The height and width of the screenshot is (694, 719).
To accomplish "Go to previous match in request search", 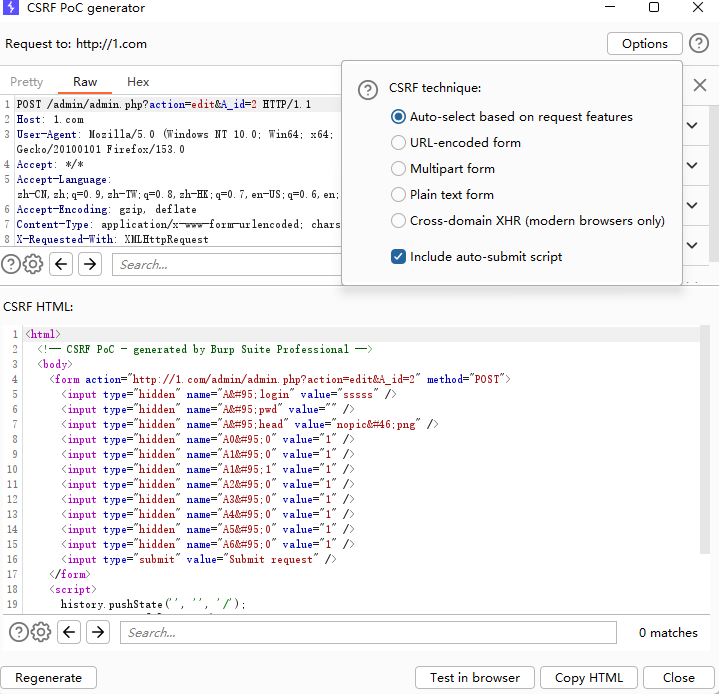I will tap(61, 264).
